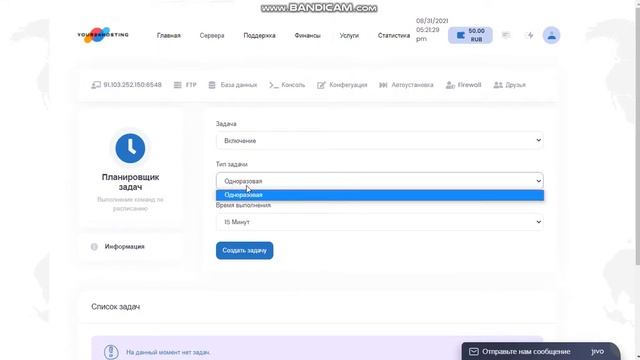
Task: Click the database icon
Action: [212, 85]
